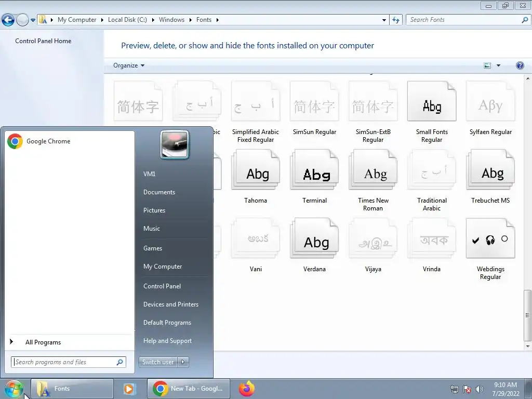This screenshot has width=532, height=399.
Task: Switch to New Tab Chrome taskbar button
Action: click(189, 389)
